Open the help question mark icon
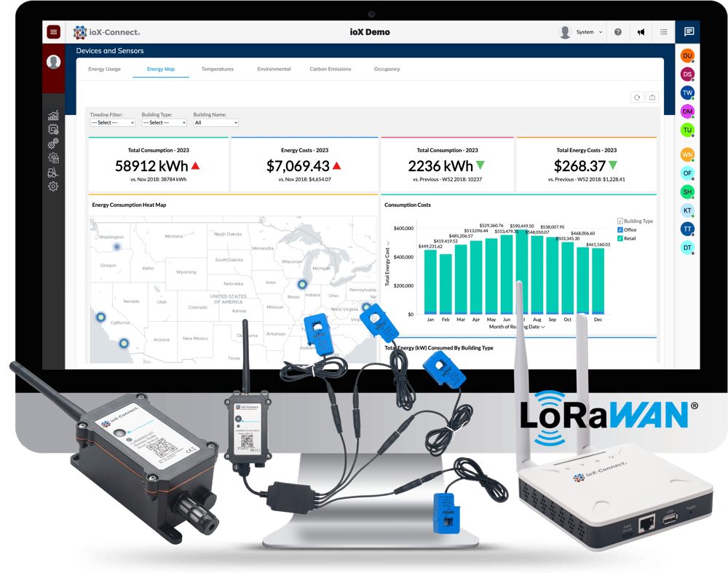The height and width of the screenshot is (573, 728). click(x=617, y=32)
